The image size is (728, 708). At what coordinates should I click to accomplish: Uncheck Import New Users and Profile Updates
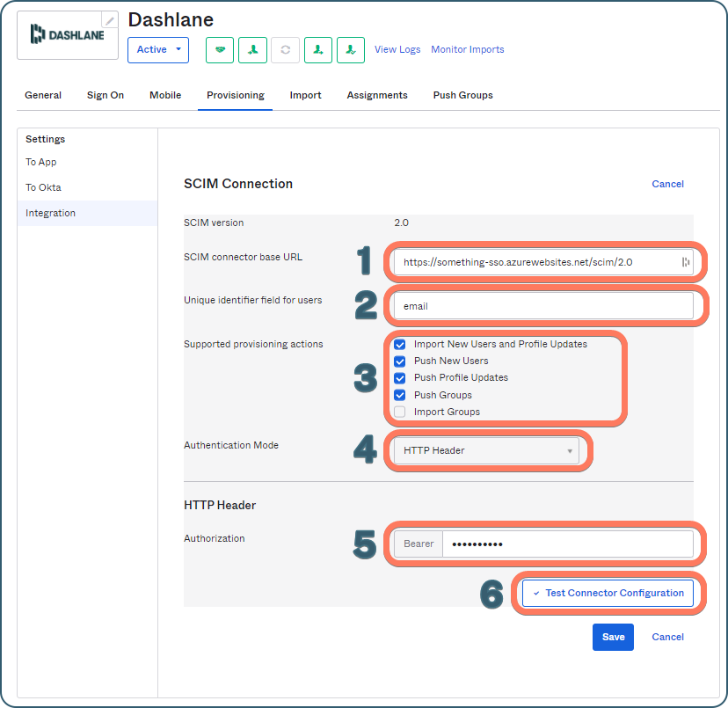pos(400,344)
